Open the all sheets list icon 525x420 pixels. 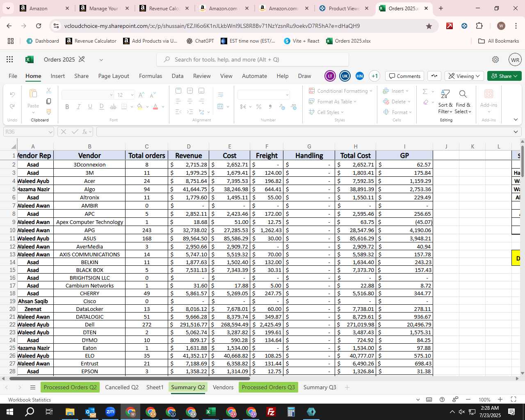[x=33, y=388]
